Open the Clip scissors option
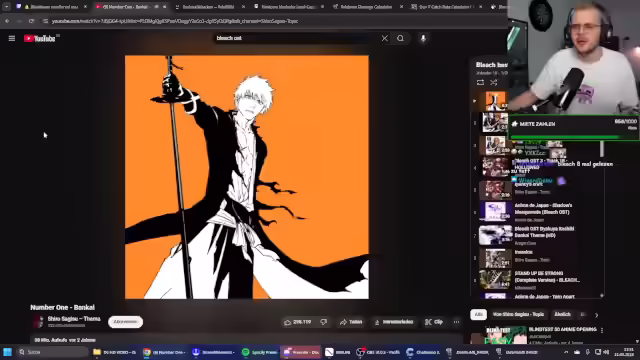The height and width of the screenshot is (360, 640). (434, 322)
